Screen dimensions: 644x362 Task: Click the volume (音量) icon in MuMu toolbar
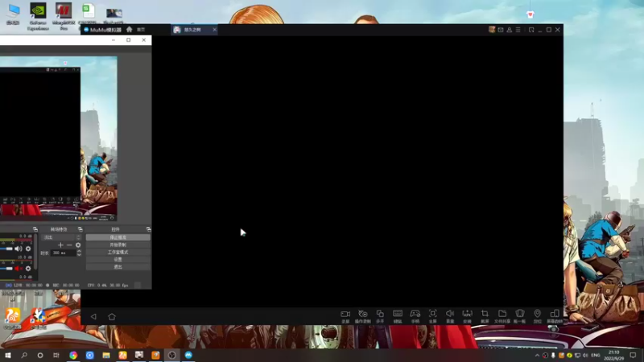[x=450, y=314]
